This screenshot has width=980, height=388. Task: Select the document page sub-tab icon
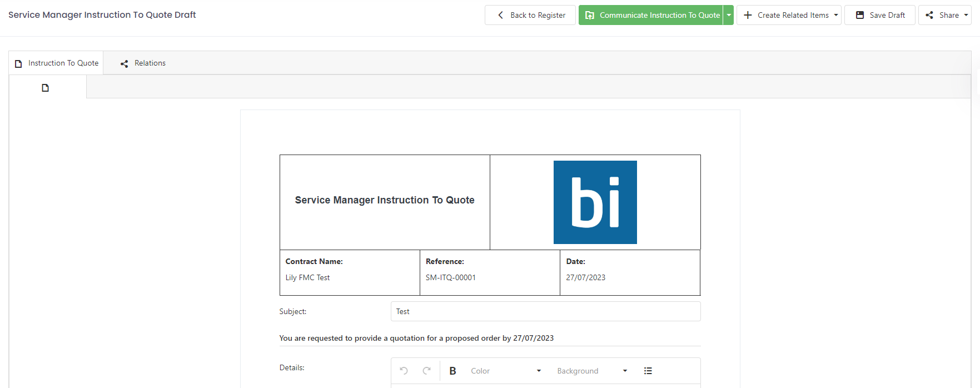pyautogui.click(x=46, y=88)
